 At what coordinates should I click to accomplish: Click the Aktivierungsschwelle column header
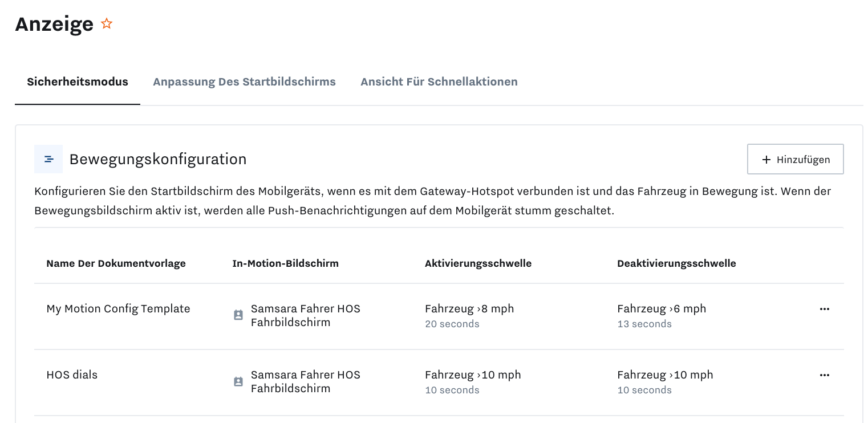pyautogui.click(x=478, y=263)
